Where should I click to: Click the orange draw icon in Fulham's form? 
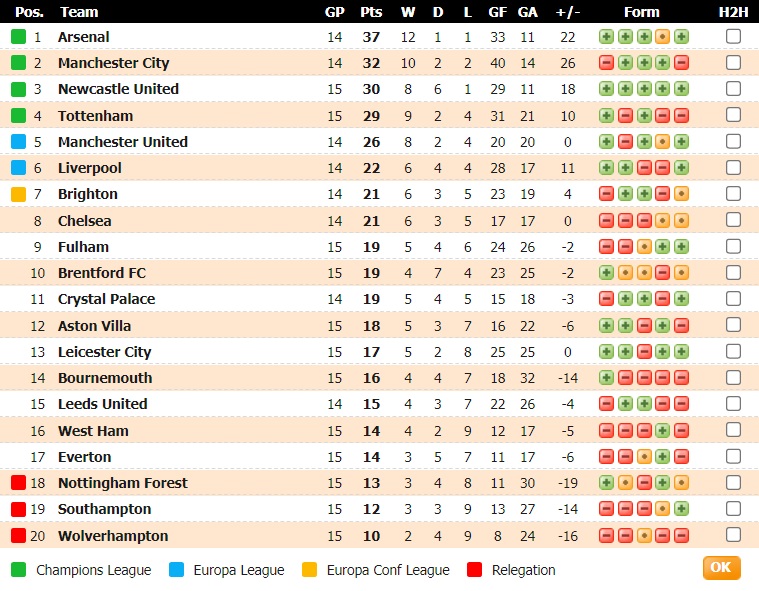coord(643,247)
